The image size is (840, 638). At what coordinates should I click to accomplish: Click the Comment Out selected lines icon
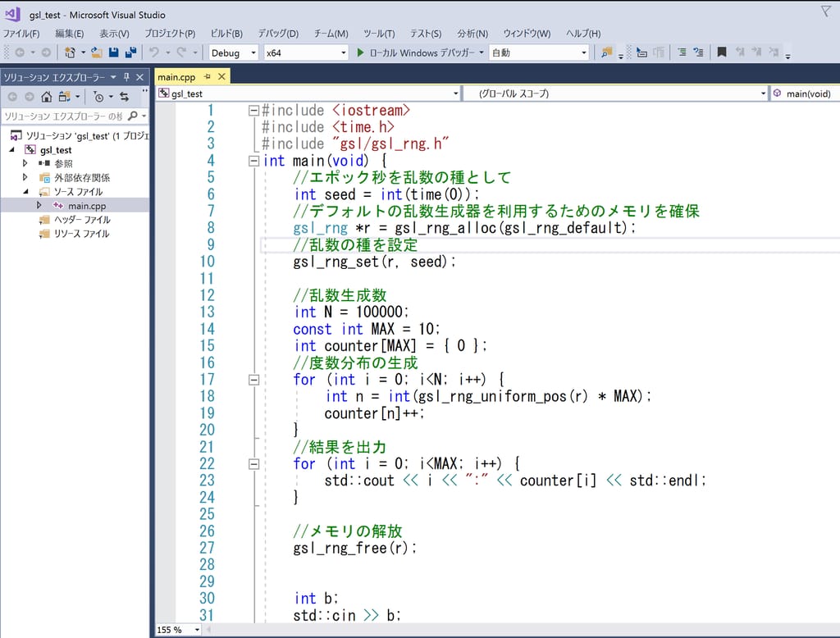coord(682,52)
